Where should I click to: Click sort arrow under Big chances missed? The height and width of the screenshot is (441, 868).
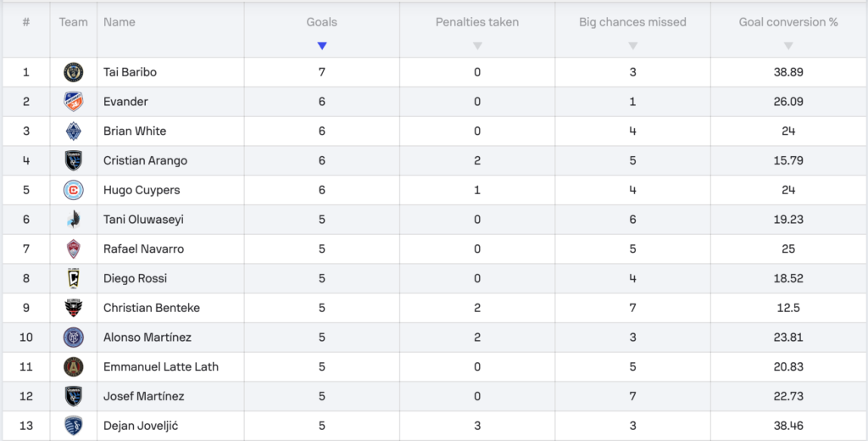coord(632,46)
